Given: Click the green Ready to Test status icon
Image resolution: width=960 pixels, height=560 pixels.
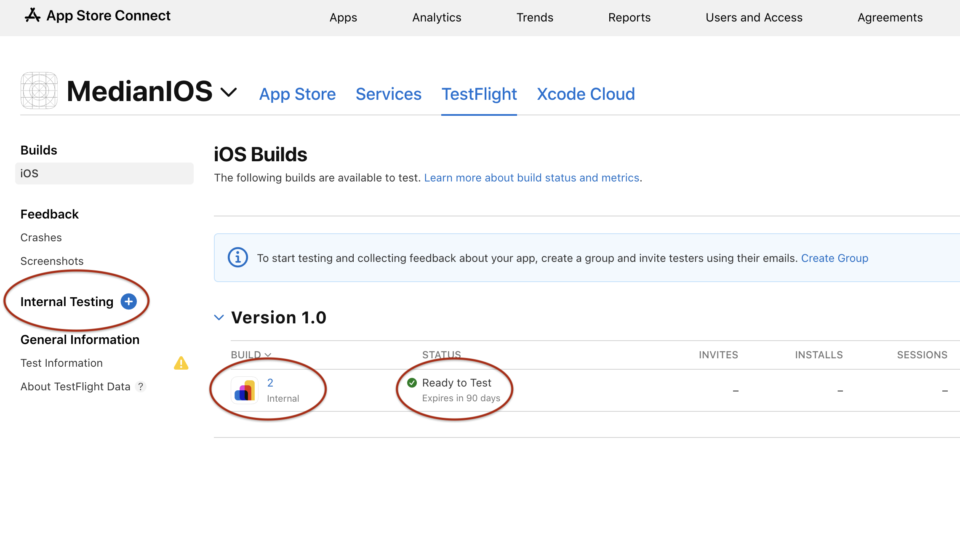Looking at the screenshot, I should pyautogui.click(x=413, y=382).
